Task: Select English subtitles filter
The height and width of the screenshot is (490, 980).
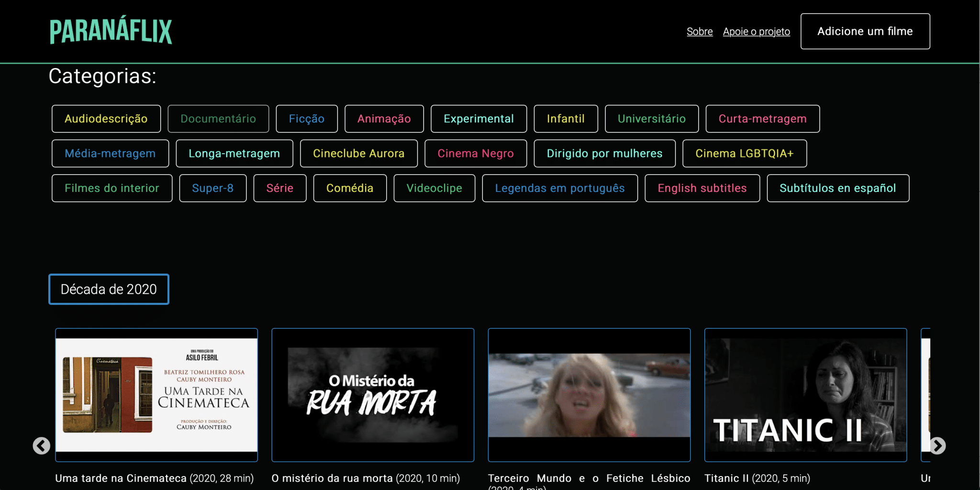Action: tap(702, 188)
